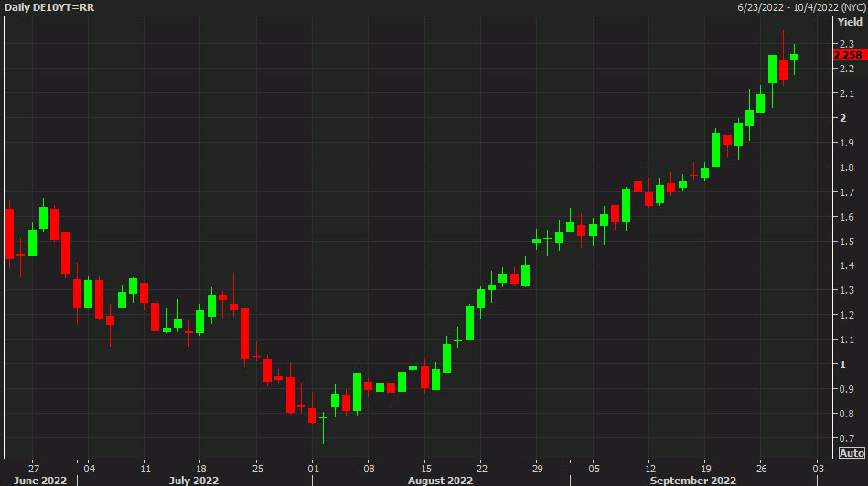Viewport: 868px width, 486px height.
Task: Click the 2 yield axis label
Action: pyautogui.click(x=843, y=118)
